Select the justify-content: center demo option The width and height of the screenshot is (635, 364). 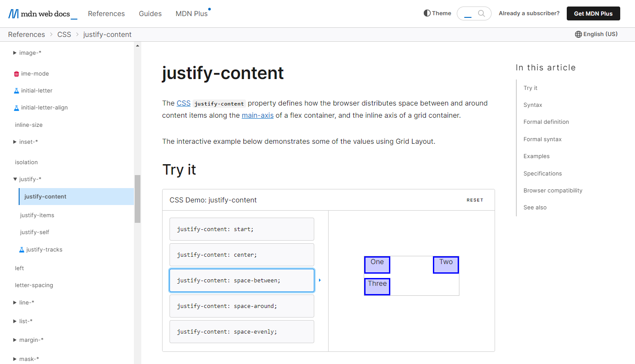point(242,255)
